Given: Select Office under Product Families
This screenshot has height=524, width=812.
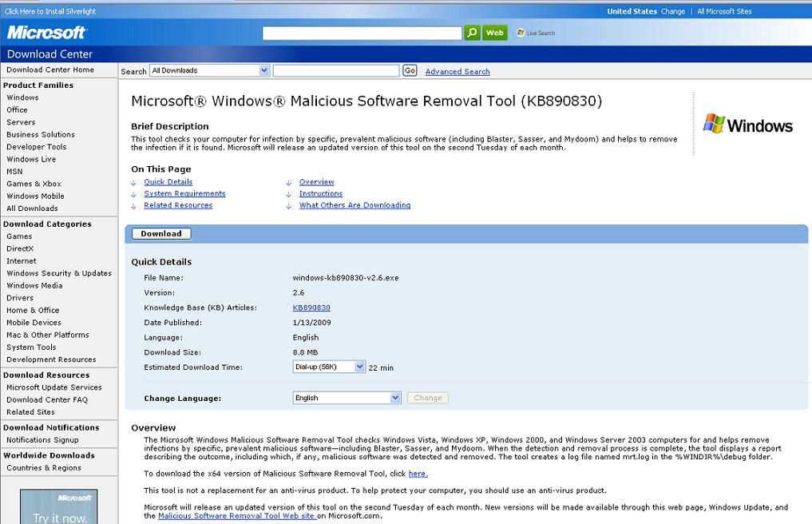Looking at the screenshot, I should coord(17,110).
